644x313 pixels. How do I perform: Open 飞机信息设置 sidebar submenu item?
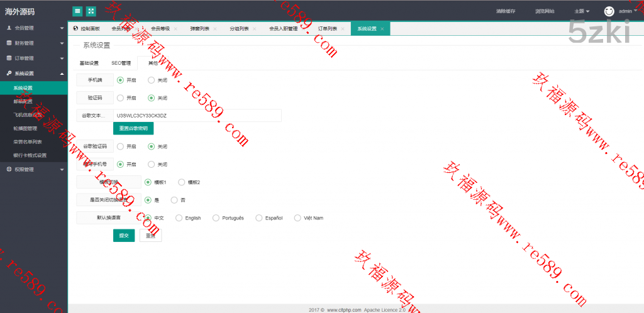(34, 115)
